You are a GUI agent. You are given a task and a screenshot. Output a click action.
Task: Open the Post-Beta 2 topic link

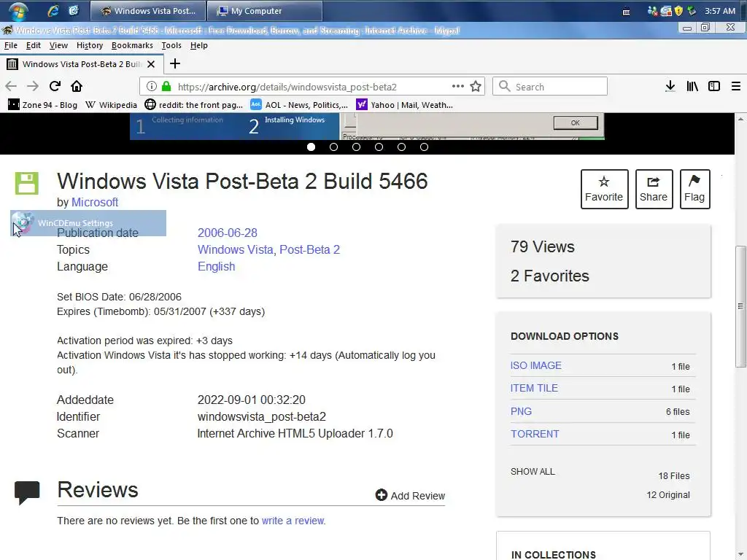point(309,249)
